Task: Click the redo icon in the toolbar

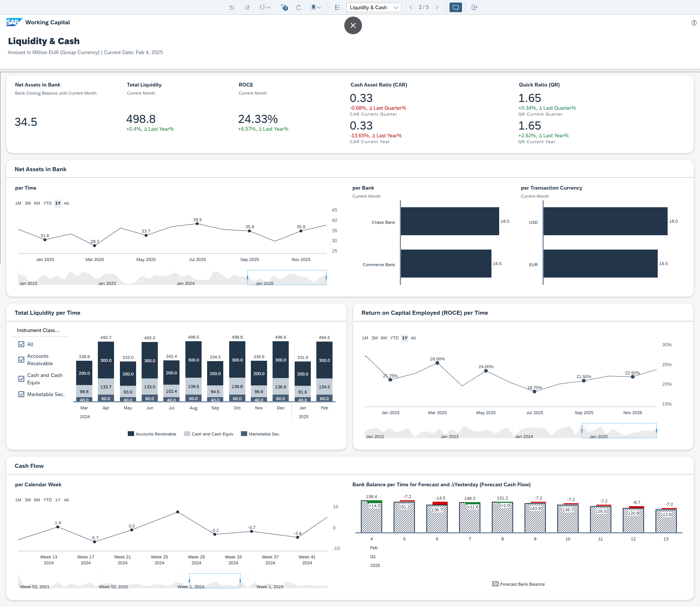Action: pyautogui.click(x=247, y=7)
